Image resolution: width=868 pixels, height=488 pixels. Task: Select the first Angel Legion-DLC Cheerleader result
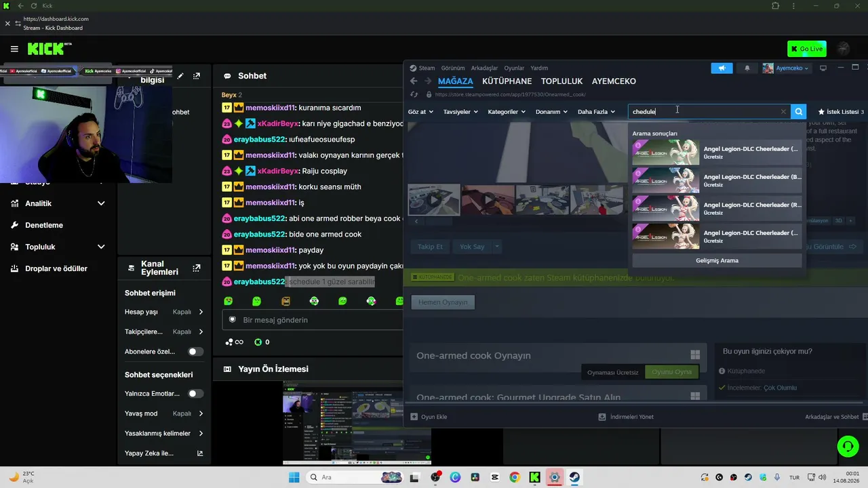click(x=717, y=152)
